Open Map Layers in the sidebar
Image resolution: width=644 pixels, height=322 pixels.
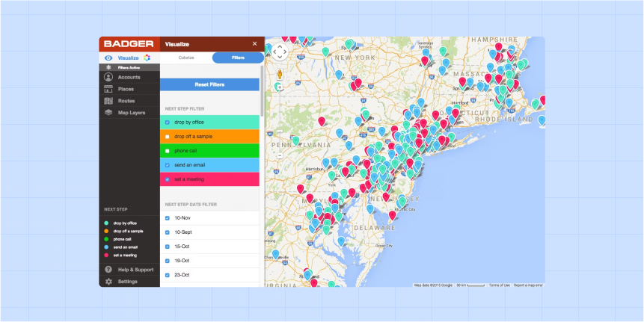[x=129, y=112]
